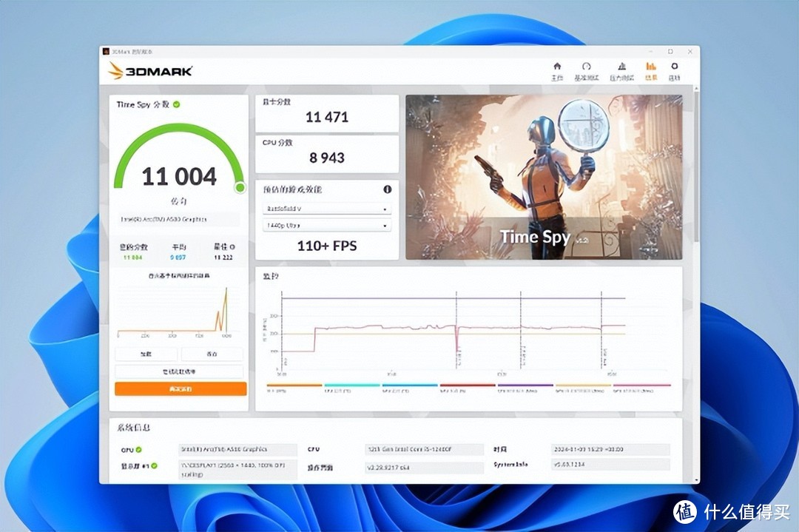Screen dimensions: 799x532
Task: Click the CPU Core i5 field in system info
Action: (x=425, y=449)
